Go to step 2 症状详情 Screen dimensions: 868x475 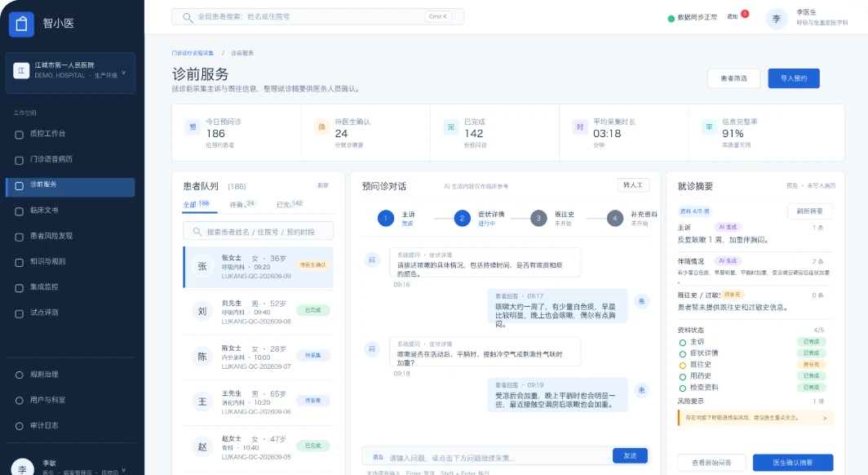click(x=479, y=218)
